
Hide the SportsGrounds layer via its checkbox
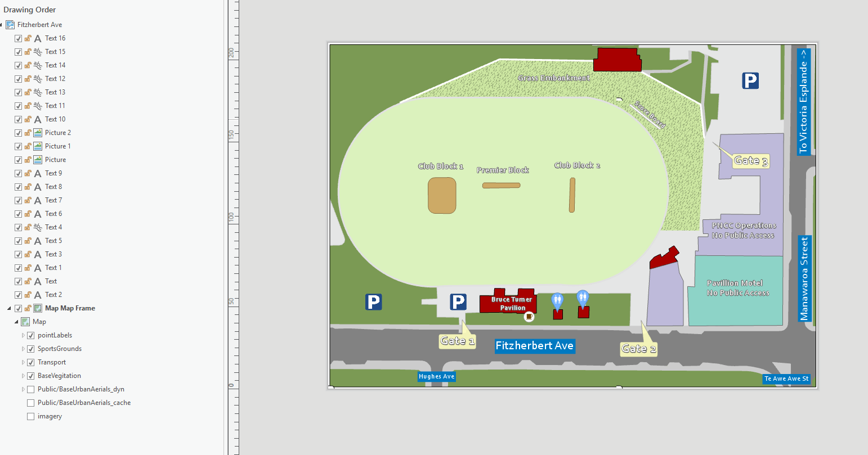[31, 349]
